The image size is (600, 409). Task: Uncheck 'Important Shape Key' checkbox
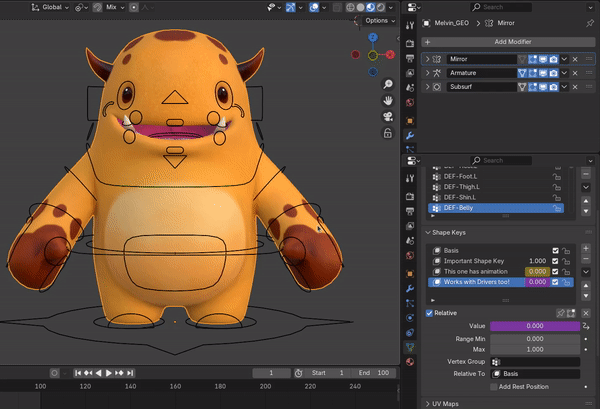click(555, 261)
